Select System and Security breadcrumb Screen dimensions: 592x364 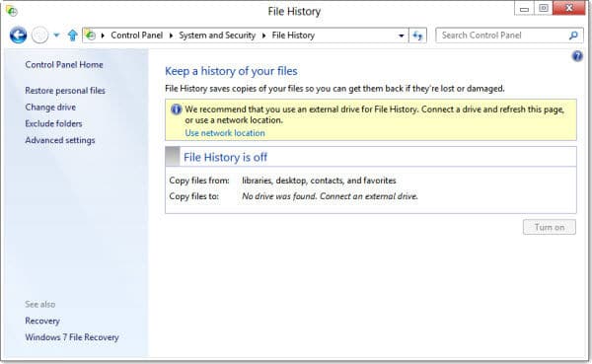coord(217,36)
